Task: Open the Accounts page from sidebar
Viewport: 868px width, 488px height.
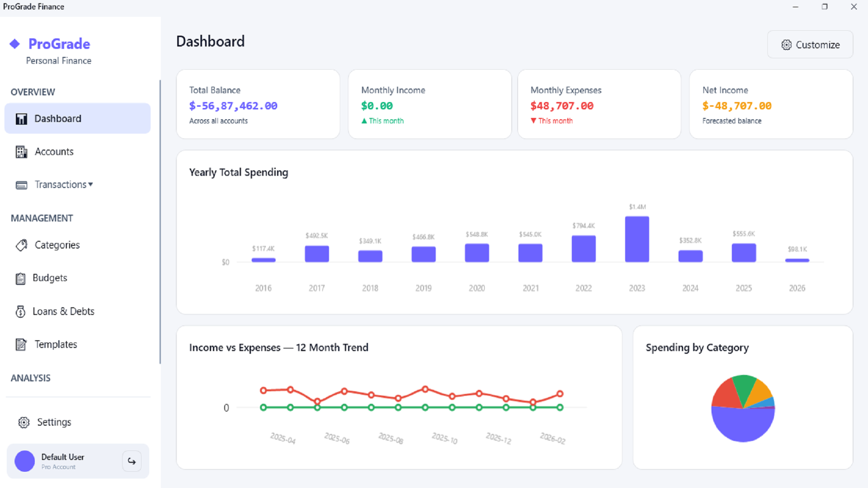Action: click(x=54, y=152)
